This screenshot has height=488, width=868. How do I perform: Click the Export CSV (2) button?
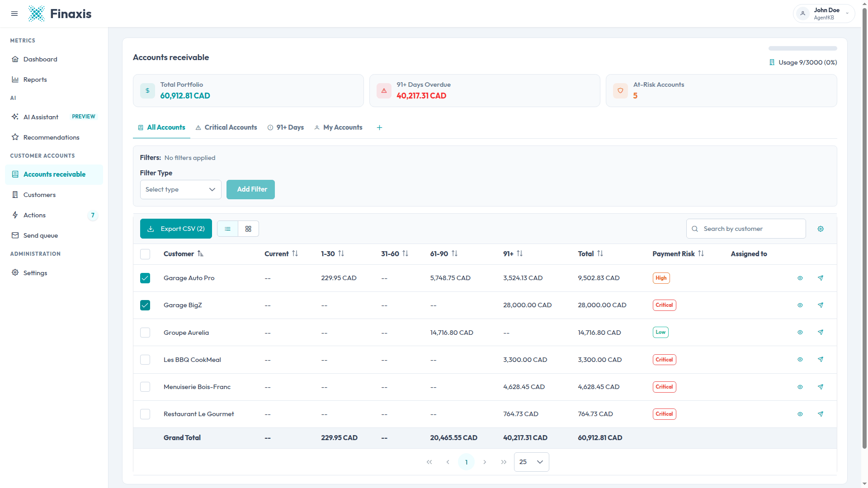tap(176, 229)
